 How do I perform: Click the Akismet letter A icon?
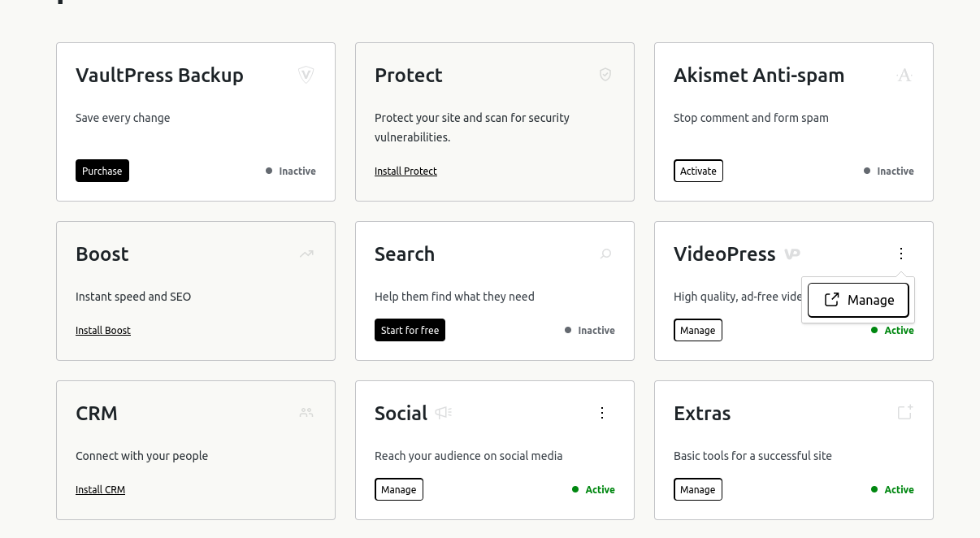click(904, 75)
